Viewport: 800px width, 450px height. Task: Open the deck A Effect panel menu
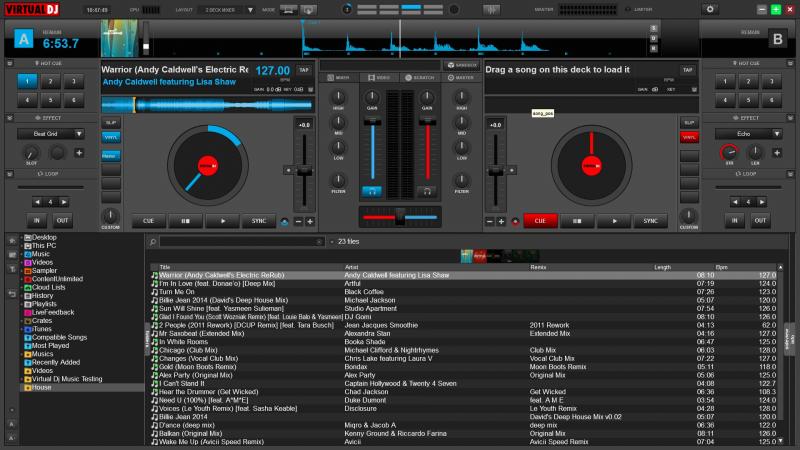pyautogui.click(x=10, y=118)
